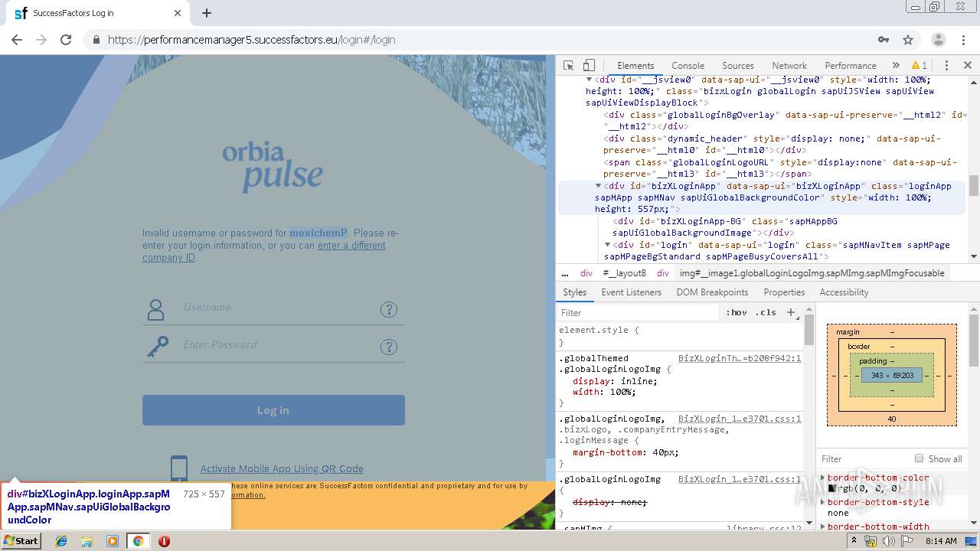Open the DOM Breakpoints tab
980x551 pixels.
pos(712,292)
